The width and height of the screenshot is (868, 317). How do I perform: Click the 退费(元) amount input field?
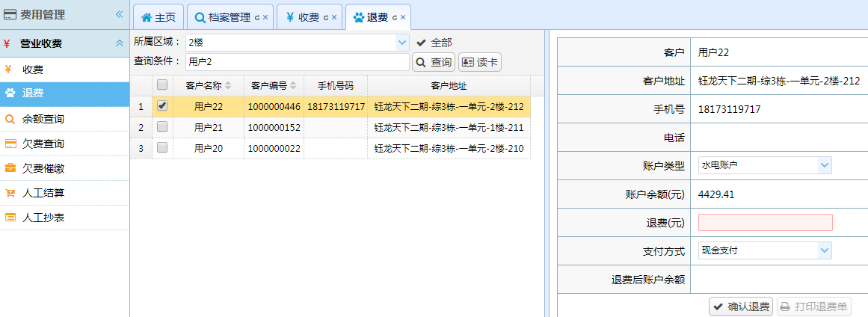[765, 222]
